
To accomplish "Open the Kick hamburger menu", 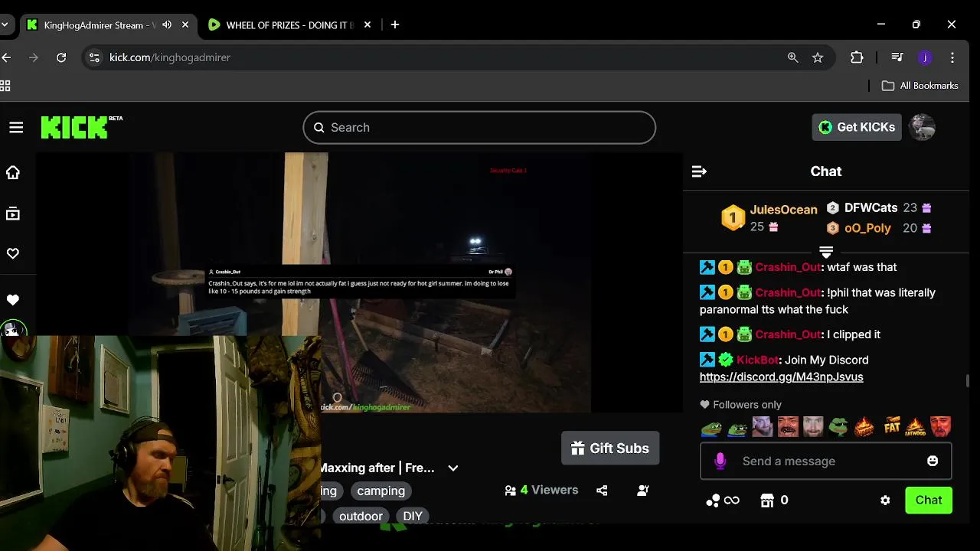I will (16, 128).
